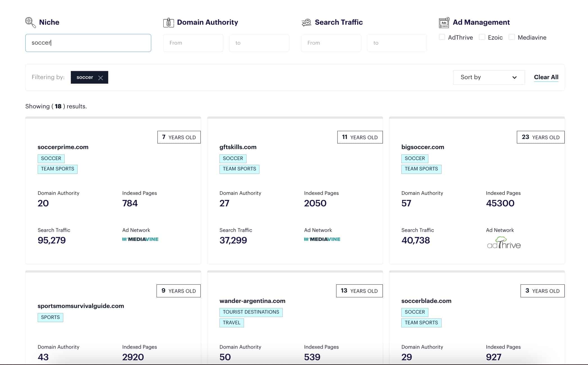Click Mediavine logo on gftskills.com card
This screenshot has width=588, height=365.
click(322, 239)
